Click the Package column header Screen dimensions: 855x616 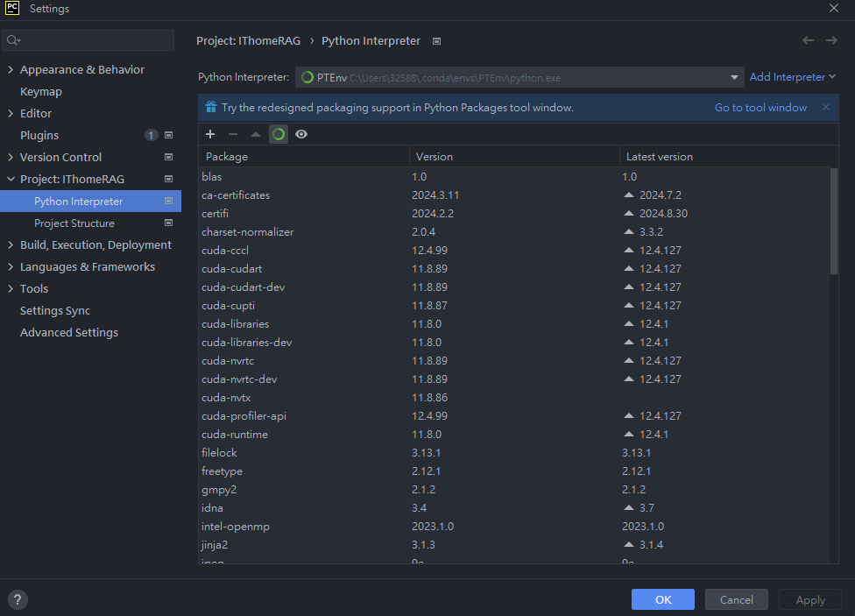pyautogui.click(x=304, y=157)
